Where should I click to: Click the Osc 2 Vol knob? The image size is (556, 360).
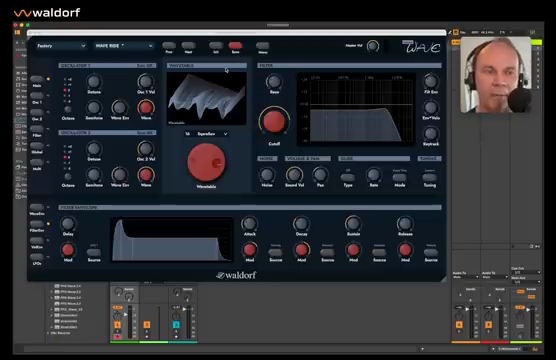[146, 148]
